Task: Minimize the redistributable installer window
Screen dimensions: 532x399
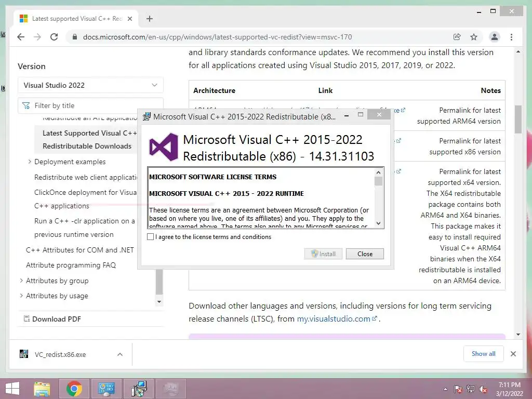Action: (347, 115)
